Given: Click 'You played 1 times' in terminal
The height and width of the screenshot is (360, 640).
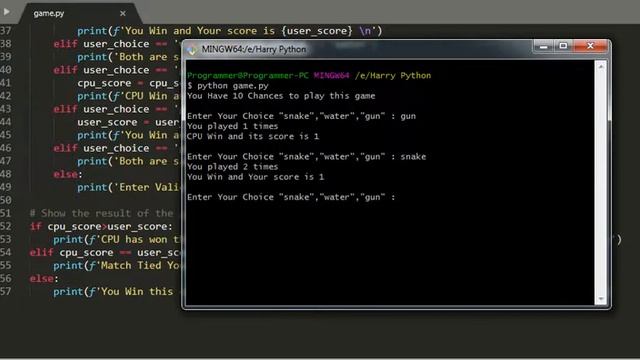Looking at the screenshot, I should (232, 126).
